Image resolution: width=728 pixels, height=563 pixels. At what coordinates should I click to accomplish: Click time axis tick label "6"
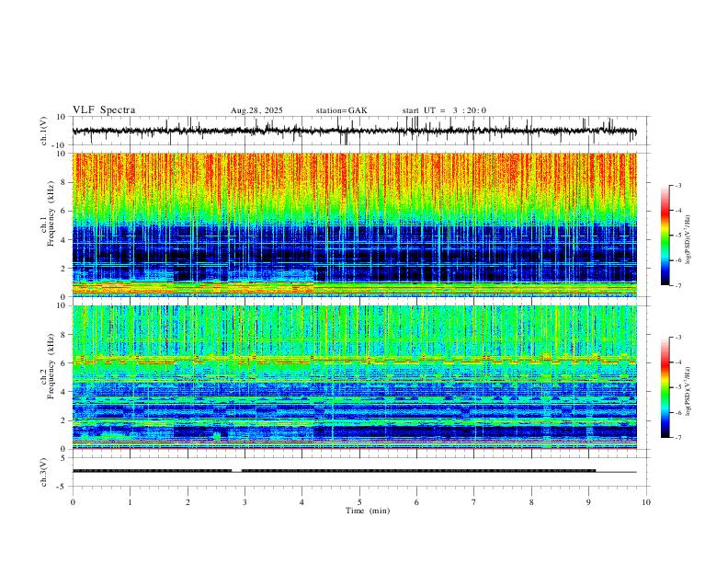click(416, 502)
